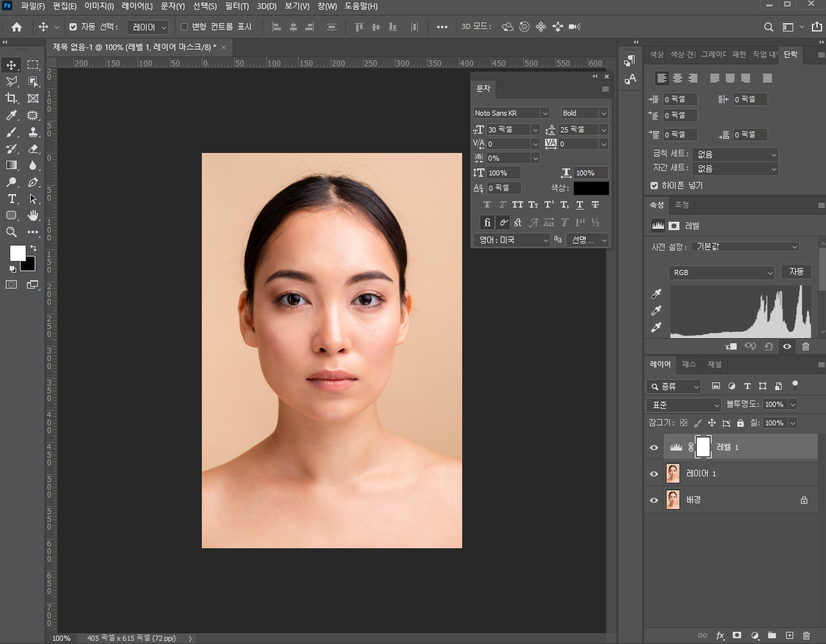The width and height of the screenshot is (826, 644).
Task: Select the Dodge tool
Action: tap(12, 182)
